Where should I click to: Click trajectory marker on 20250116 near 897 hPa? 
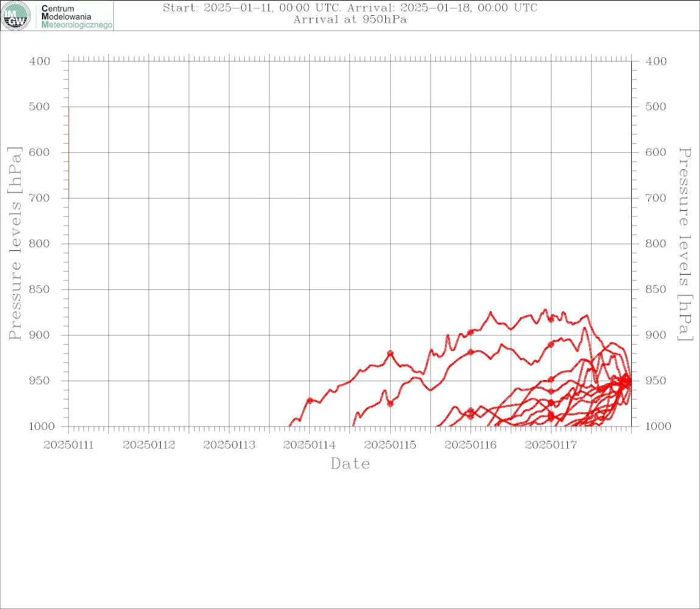pyautogui.click(x=471, y=332)
